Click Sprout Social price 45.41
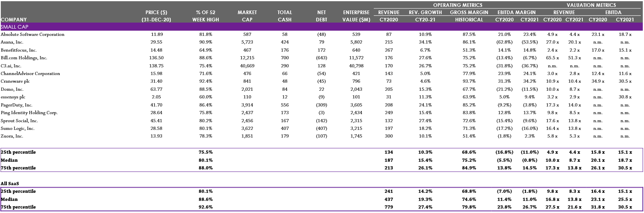The height and width of the screenshot is (213, 644). point(157,121)
